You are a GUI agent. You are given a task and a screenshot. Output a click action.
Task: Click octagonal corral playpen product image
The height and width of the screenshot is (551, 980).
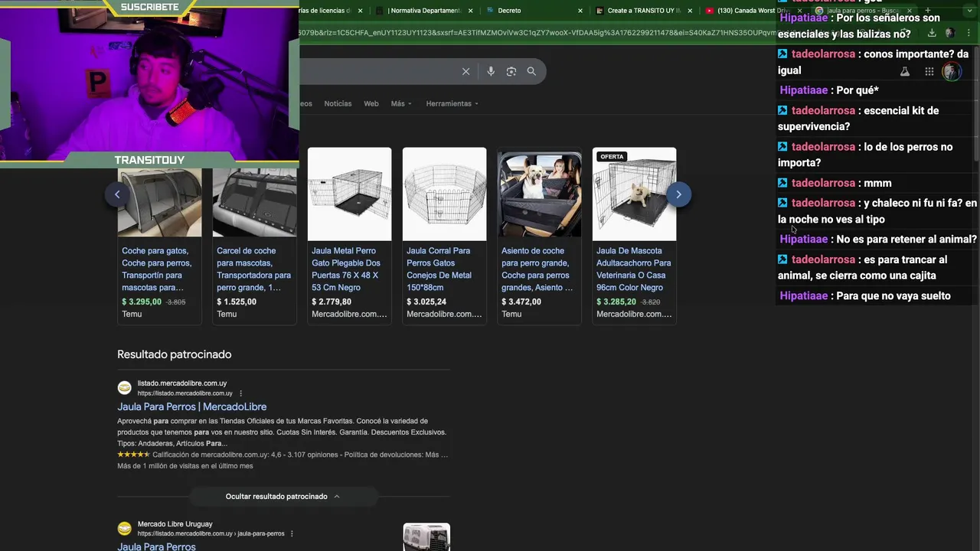click(x=444, y=194)
